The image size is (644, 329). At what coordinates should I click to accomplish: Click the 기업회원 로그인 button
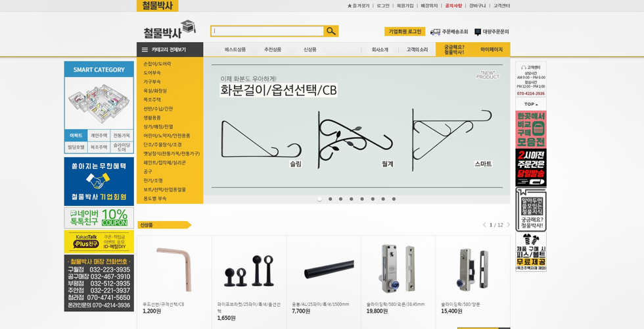[x=404, y=32]
